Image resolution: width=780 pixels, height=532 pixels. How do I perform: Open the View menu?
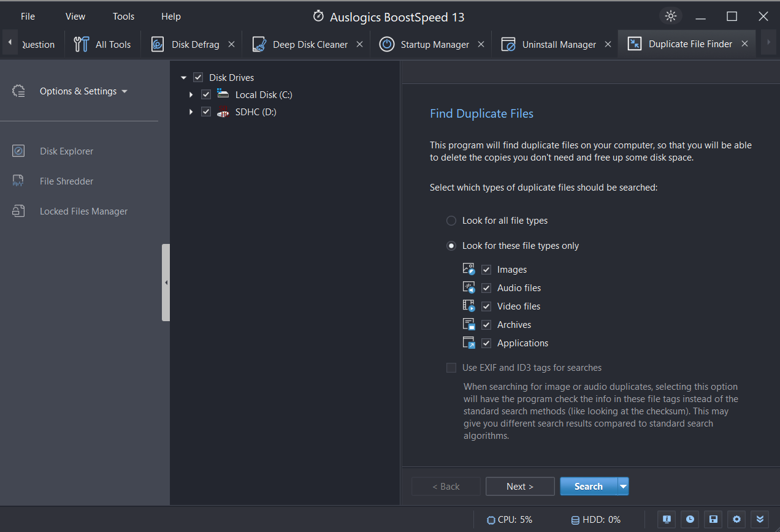point(75,17)
